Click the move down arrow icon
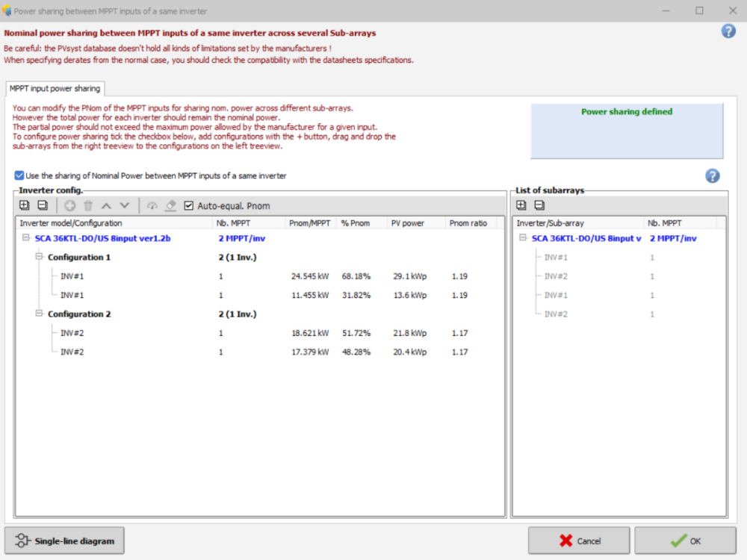 point(125,205)
